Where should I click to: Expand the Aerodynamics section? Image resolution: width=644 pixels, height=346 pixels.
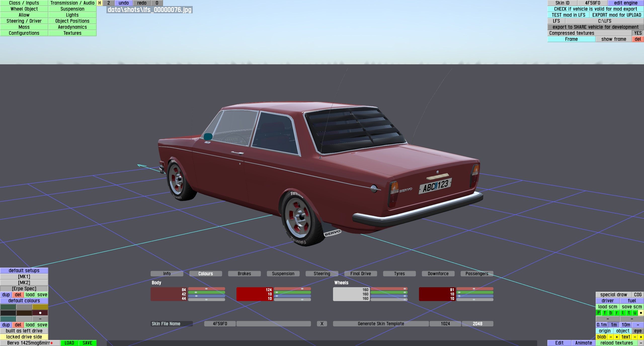coord(72,27)
